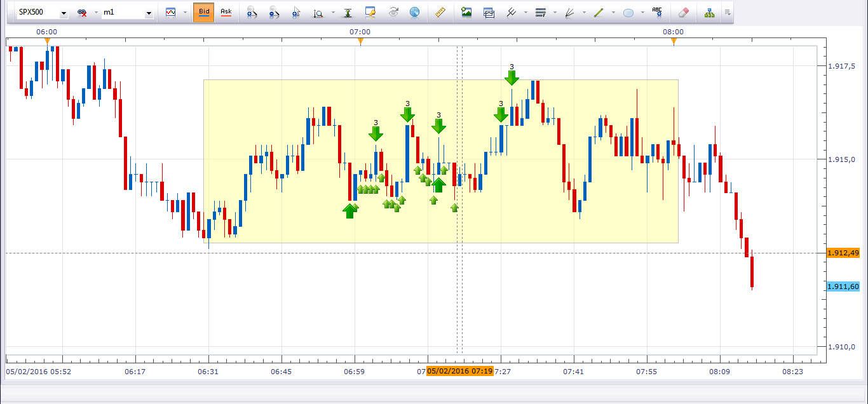The width and height of the screenshot is (868, 404).
Task: Expand the trend line dropdown arrow
Action: pyautogui.click(x=613, y=13)
